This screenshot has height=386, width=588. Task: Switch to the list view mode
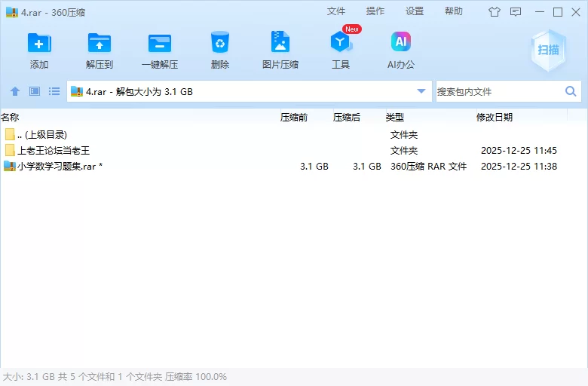point(54,91)
